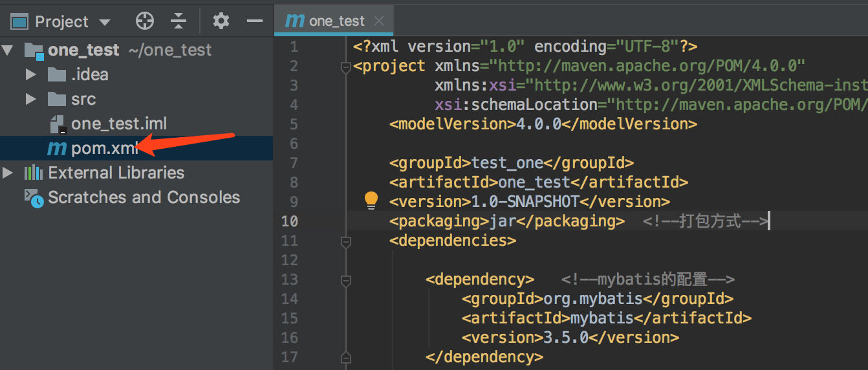
Task: Close the one_test editor tab
Action: pos(380,21)
